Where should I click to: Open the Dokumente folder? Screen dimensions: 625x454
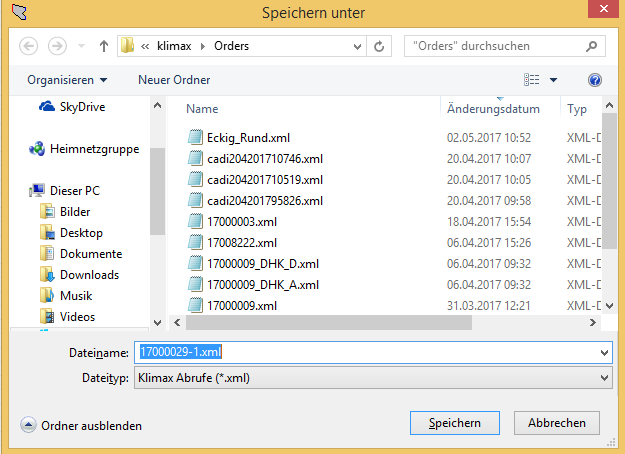tap(81, 254)
